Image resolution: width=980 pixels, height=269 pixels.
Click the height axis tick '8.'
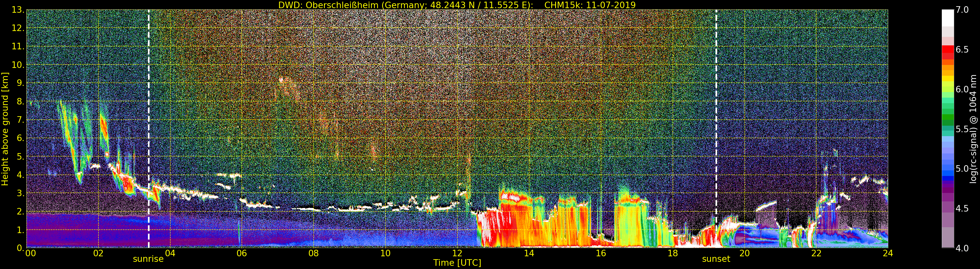click(20, 102)
